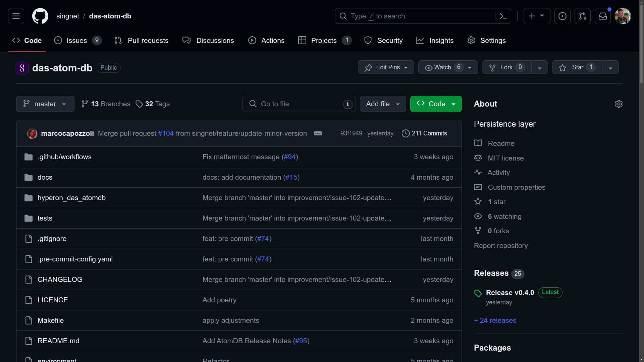644x362 pixels.
Task: Open the Issues icon in top header
Action: pyautogui.click(x=562, y=16)
